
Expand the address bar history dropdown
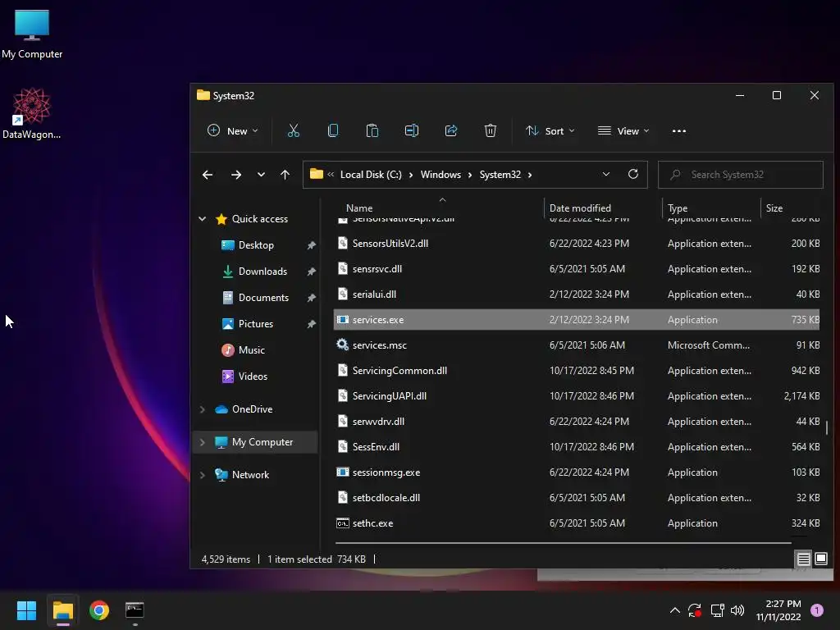point(606,174)
